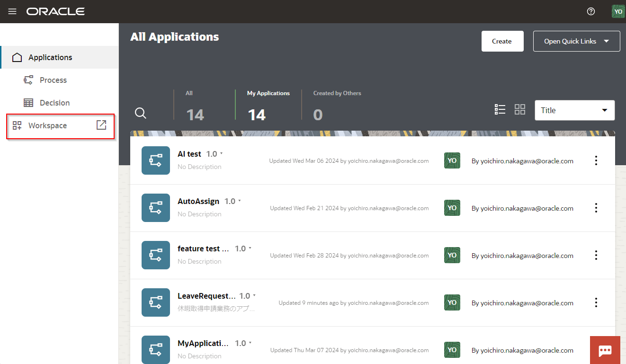
Task: Open the YO user profile avatar
Action: tap(618, 11)
